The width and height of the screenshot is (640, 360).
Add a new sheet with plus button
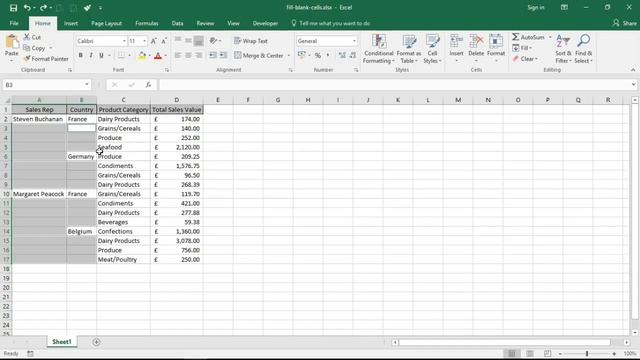[96, 342]
